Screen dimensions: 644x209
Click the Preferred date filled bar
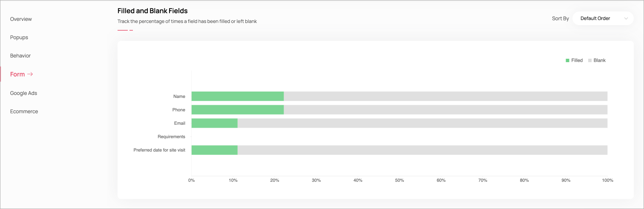(x=214, y=150)
